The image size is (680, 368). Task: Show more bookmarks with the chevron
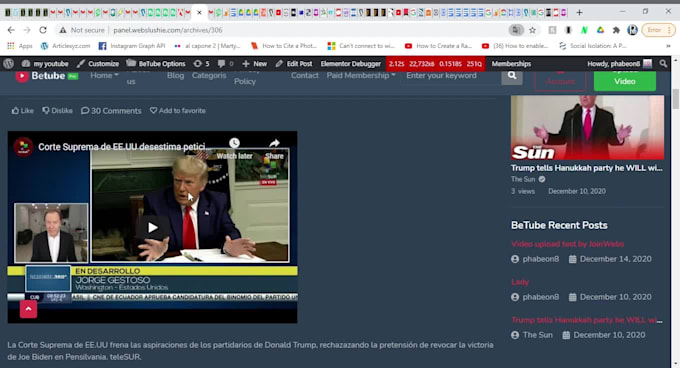(x=668, y=46)
